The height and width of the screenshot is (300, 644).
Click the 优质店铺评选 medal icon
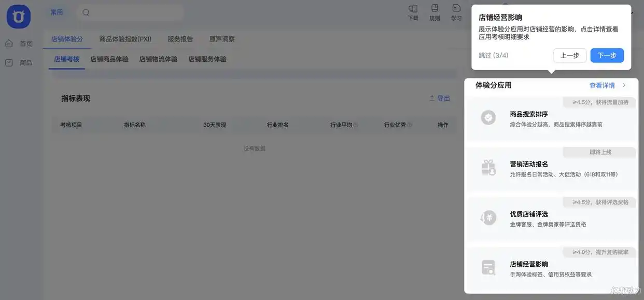pos(488,218)
